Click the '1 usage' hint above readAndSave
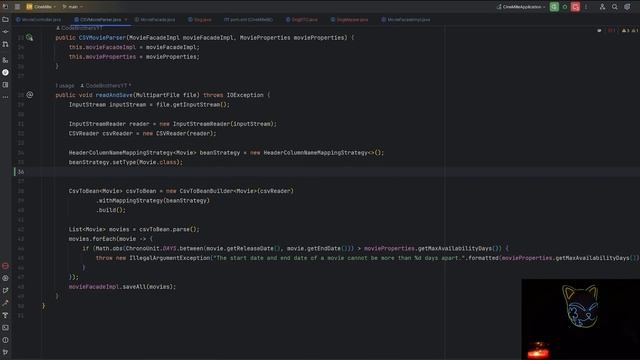The image size is (640, 360). (x=65, y=86)
